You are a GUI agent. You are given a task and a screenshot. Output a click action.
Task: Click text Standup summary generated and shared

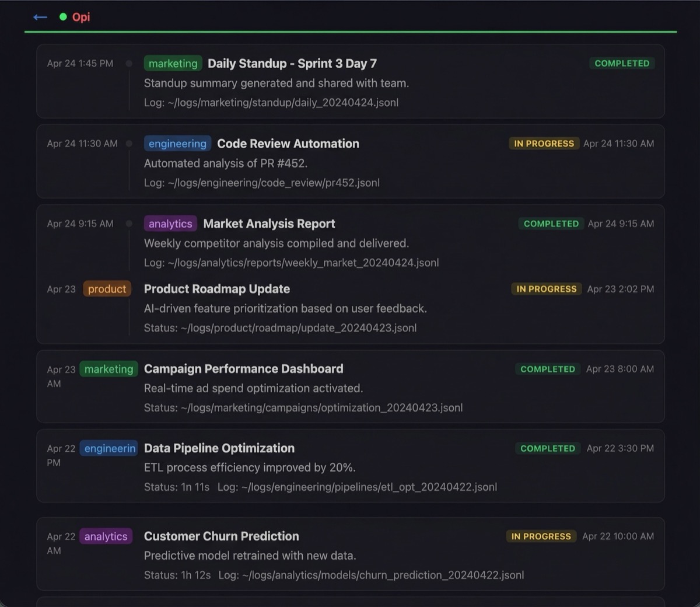coord(276,83)
